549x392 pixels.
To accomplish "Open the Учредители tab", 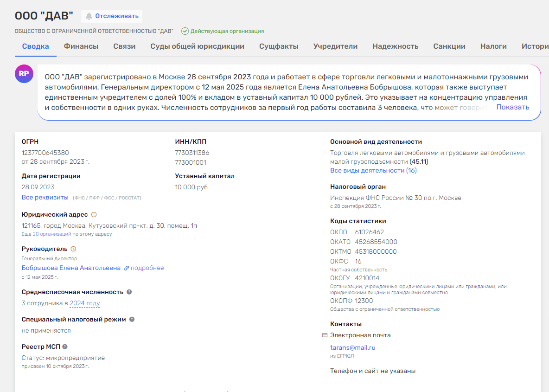I will [335, 46].
